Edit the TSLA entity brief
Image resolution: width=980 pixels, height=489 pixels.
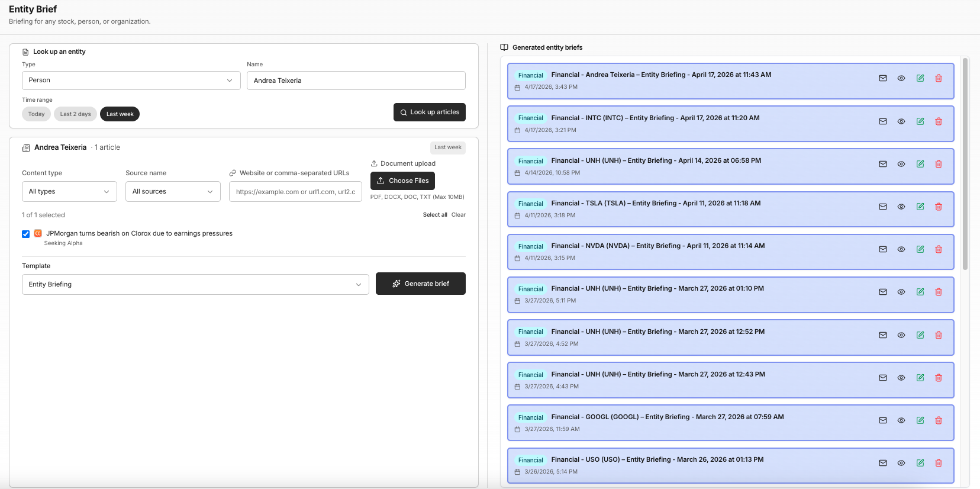tap(920, 207)
